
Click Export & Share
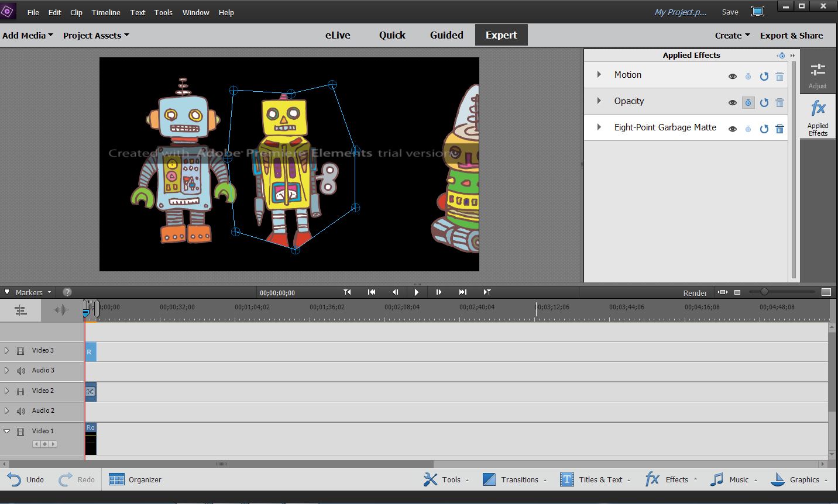[791, 35]
